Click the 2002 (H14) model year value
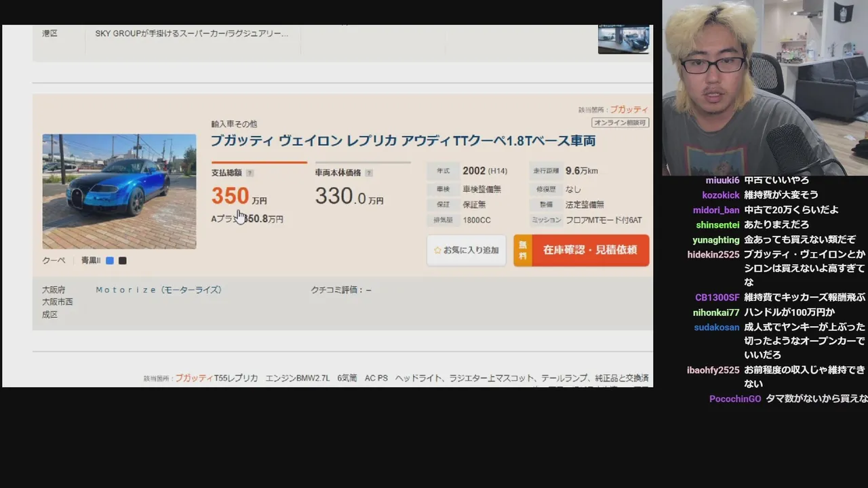This screenshot has width=868, height=488. click(485, 171)
